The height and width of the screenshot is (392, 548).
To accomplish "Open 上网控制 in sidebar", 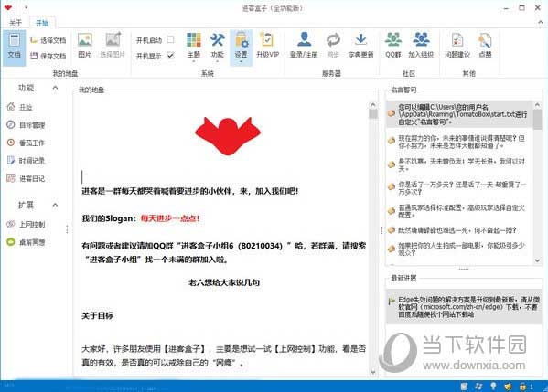I will [26, 225].
